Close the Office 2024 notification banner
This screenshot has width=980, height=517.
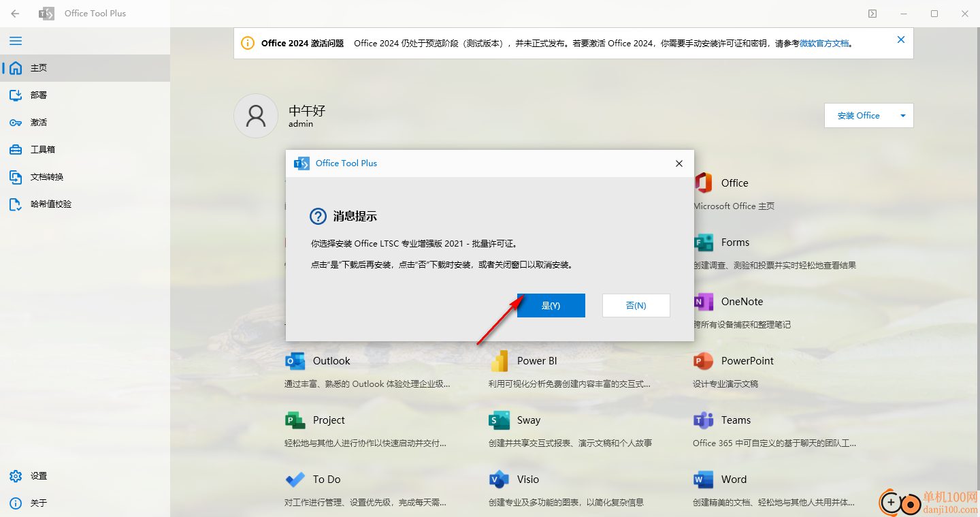point(901,40)
